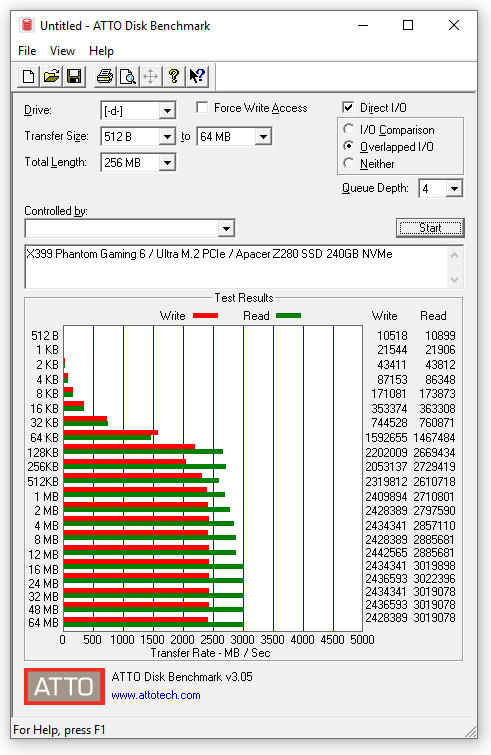This screenshot has width=491, height=755.
Task: Close the ATTO Disk Benchmark window
Action: pos(453,25)
